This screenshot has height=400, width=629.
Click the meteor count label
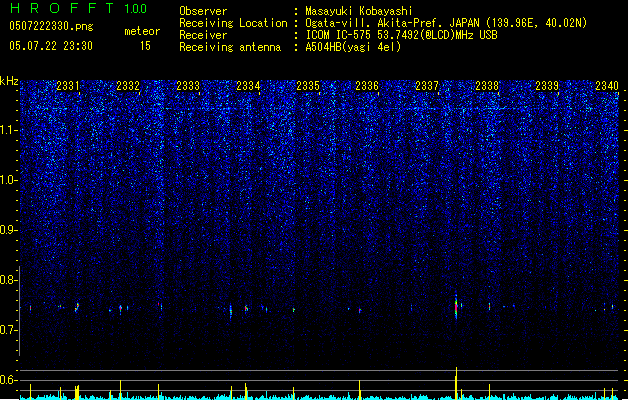click(142, 31)
